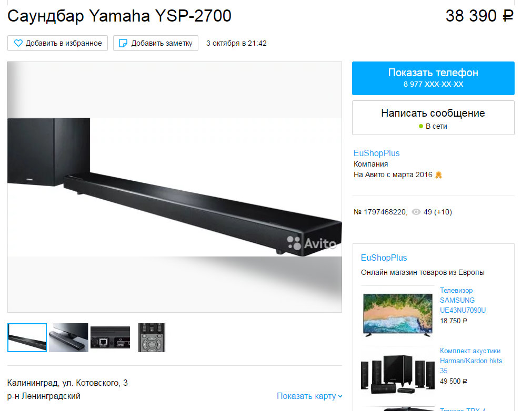Click the eye views counter icon

click(x=416, y=212)
